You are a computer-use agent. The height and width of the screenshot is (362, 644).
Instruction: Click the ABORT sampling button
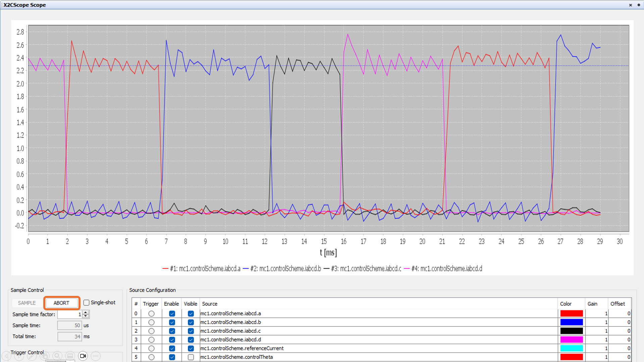click(x=61, y=303)
